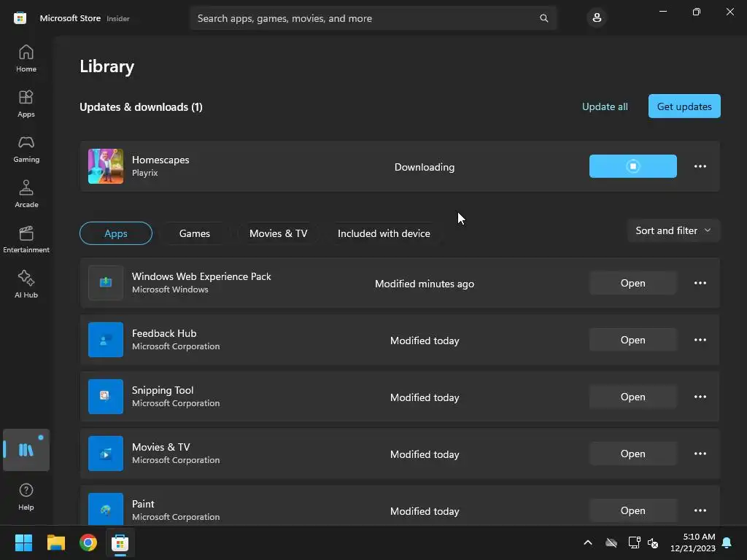Screen dimensions: 747x560
Task: Click the Paint app icon
Action: click(106, 509)
